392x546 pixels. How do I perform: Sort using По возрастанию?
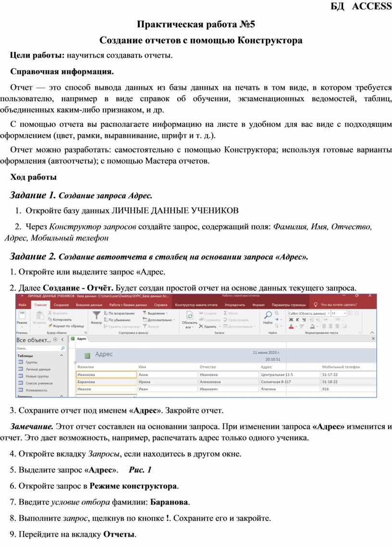pyautogui.click(x=119, y=313)
